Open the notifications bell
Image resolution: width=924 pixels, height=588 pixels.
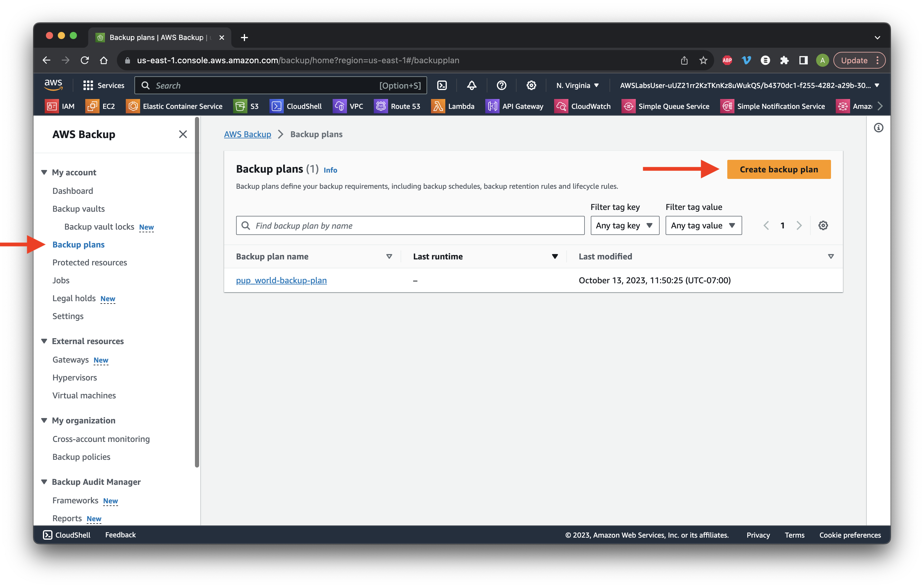tap(472, 85)
